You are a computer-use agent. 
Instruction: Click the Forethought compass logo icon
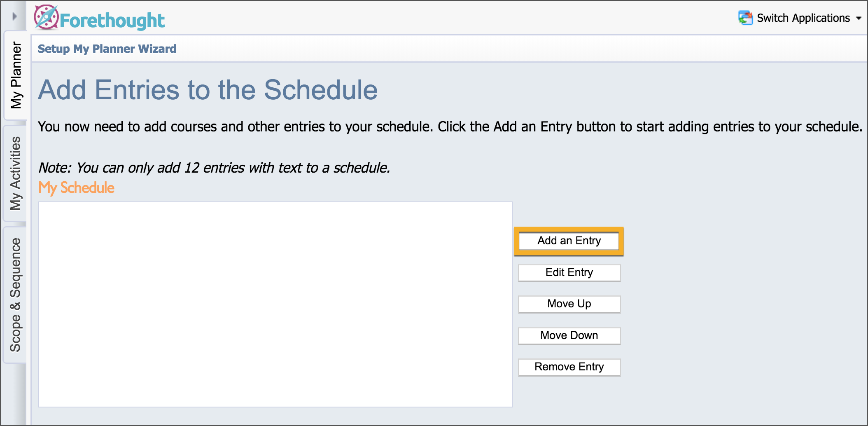[46, 18]
